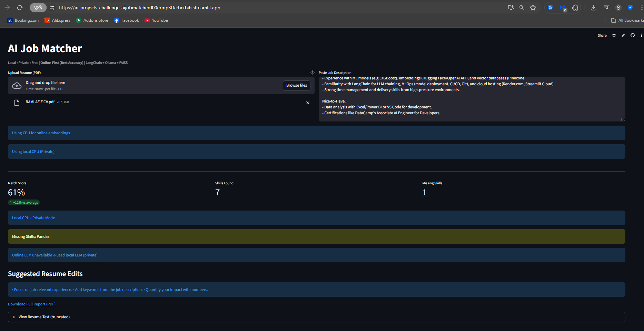Viewport: 644px width, 331px height.
Task: Click the cloud upload icon in dropzone
Action: pos(17,86)
